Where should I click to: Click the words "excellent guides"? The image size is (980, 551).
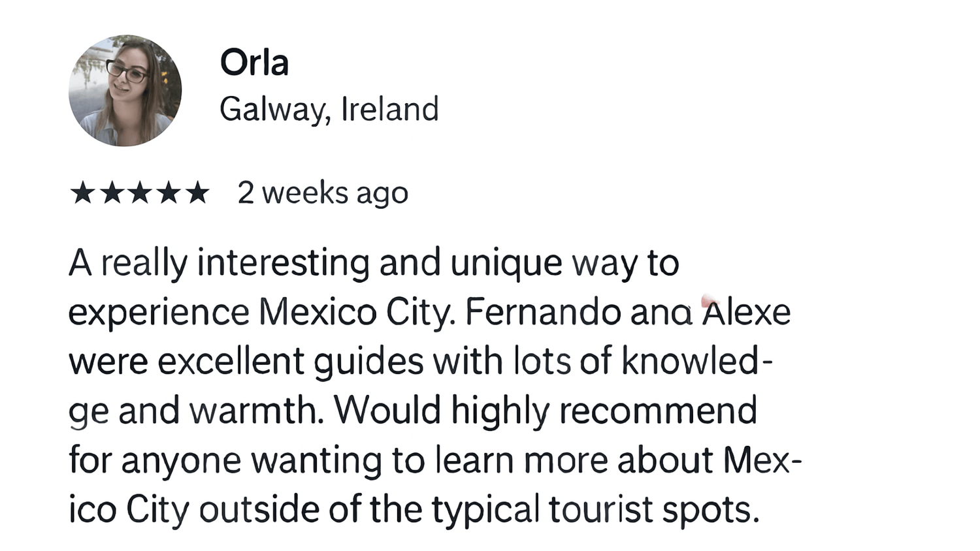pyautogui.click(x=291, y=361)
